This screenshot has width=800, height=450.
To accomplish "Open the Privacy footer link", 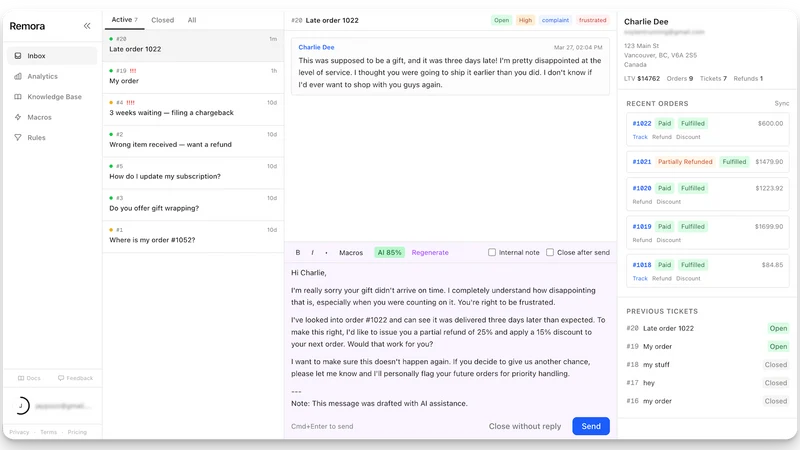I will tap(19, 432).
